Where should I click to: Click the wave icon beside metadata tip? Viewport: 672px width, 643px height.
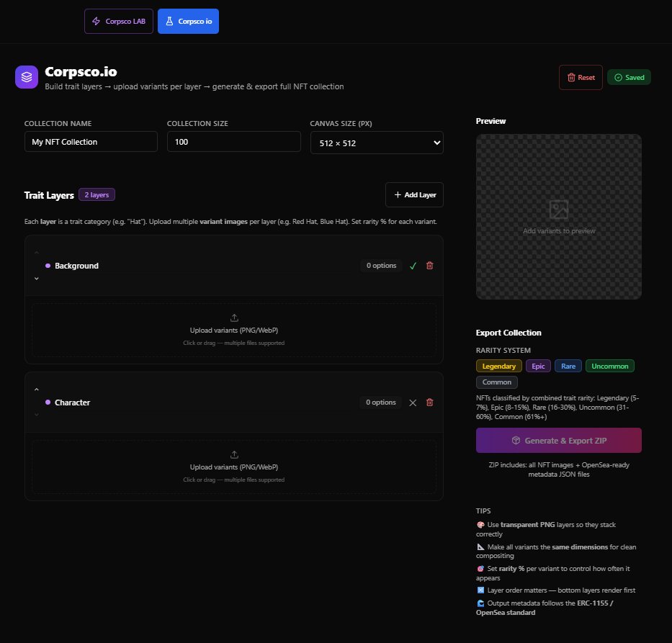point(480,603)
